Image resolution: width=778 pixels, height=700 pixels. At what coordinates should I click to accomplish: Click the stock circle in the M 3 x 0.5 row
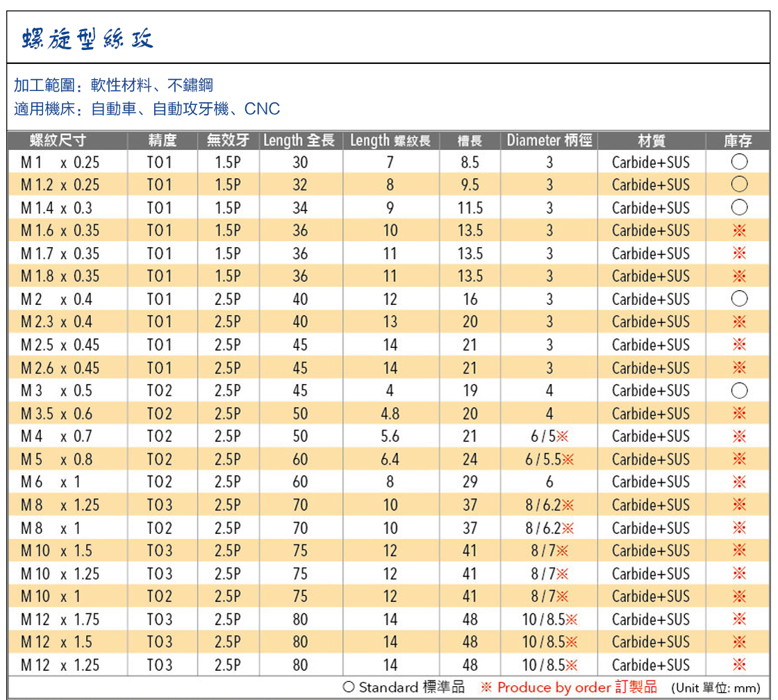[x=739, y=390]
